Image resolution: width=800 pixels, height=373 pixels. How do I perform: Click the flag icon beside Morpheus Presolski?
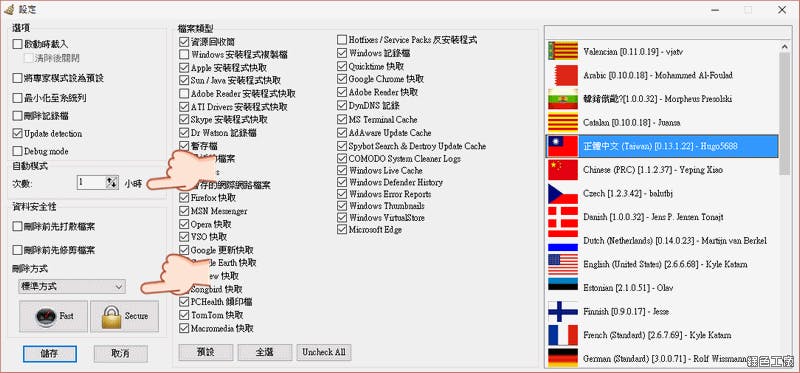tap(563, 98)
